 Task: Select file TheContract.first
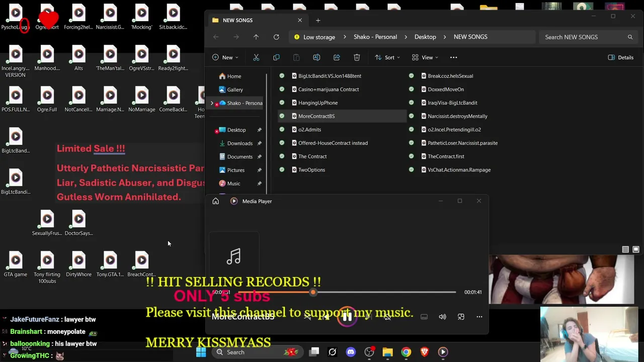coord(446,156)
